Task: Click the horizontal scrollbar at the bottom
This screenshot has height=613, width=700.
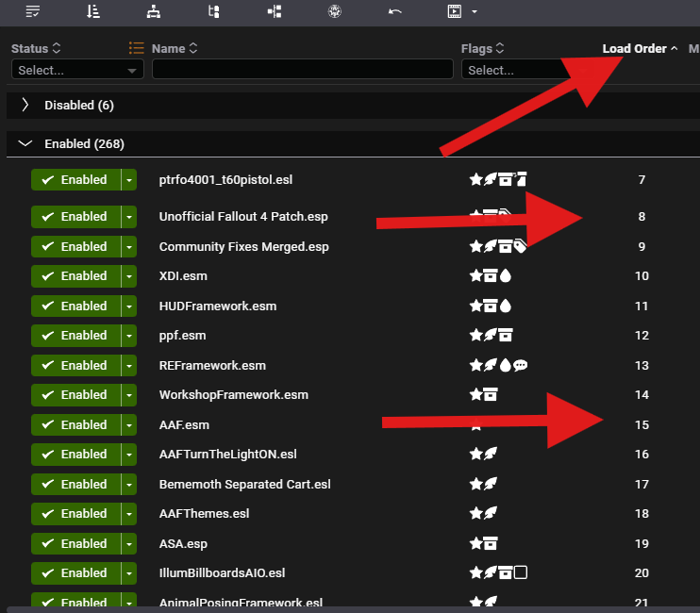Action: (353, 609)
